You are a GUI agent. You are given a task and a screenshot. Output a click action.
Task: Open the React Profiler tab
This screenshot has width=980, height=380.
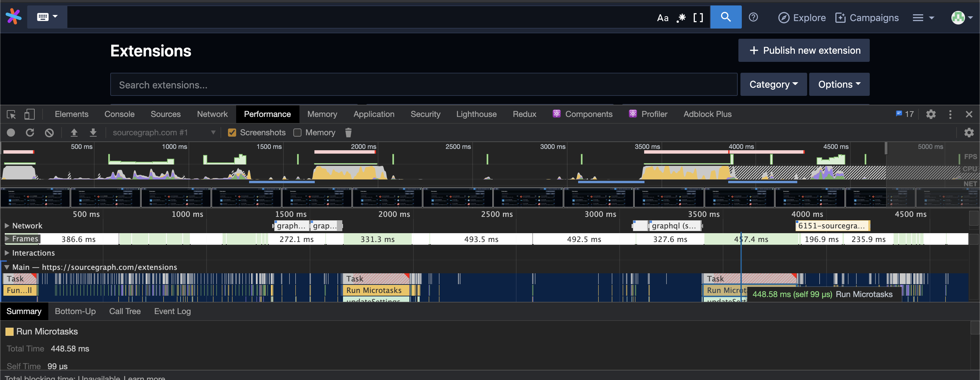click(x=648, y=114)
